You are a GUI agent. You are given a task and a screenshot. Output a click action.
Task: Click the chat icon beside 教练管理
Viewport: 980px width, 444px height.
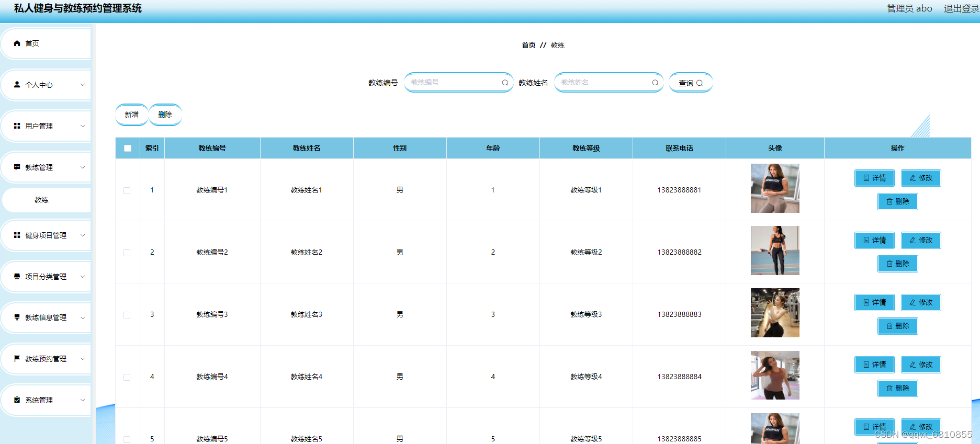coord(17,167)
